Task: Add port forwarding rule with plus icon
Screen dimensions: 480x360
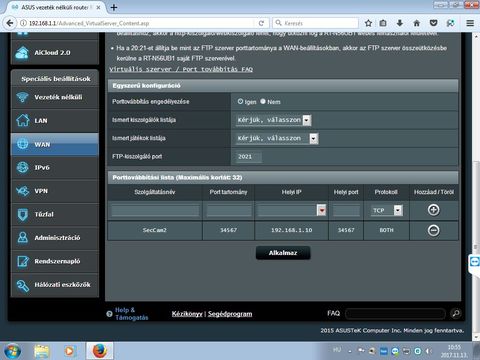Action: 433,210
